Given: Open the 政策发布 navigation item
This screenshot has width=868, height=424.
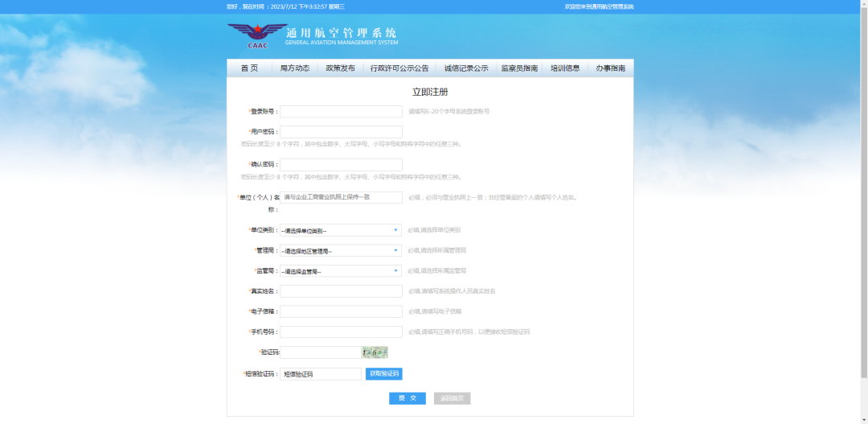Looking at the screenshot, I should (x=340, y=68).
